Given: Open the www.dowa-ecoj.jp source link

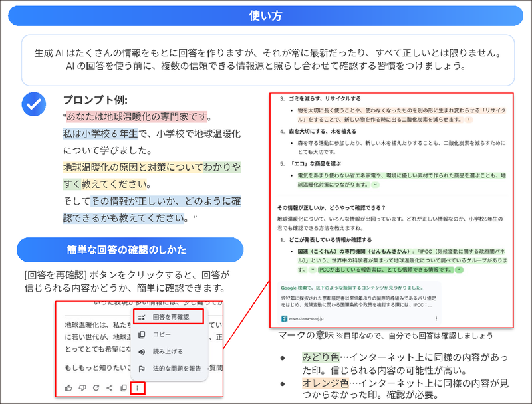Looking at the screenshot, I should click(x=305, y=318).
